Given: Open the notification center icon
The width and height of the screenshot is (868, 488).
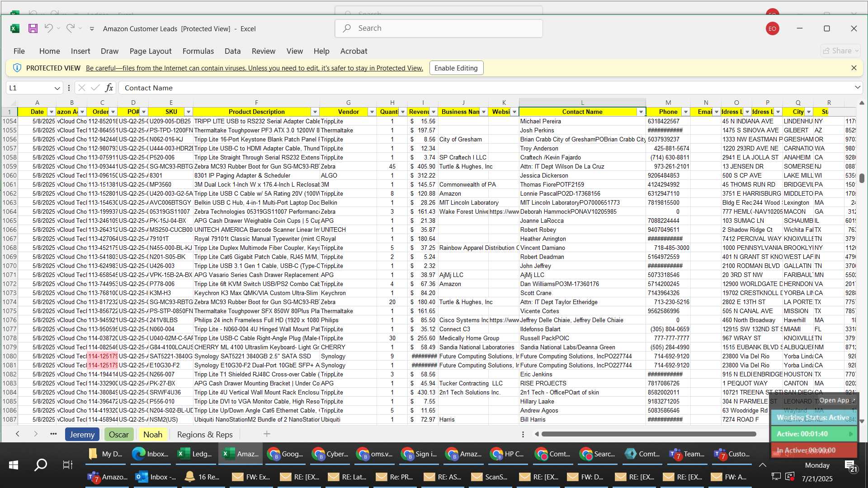Looking at the screenshot, I should point(851,466).
